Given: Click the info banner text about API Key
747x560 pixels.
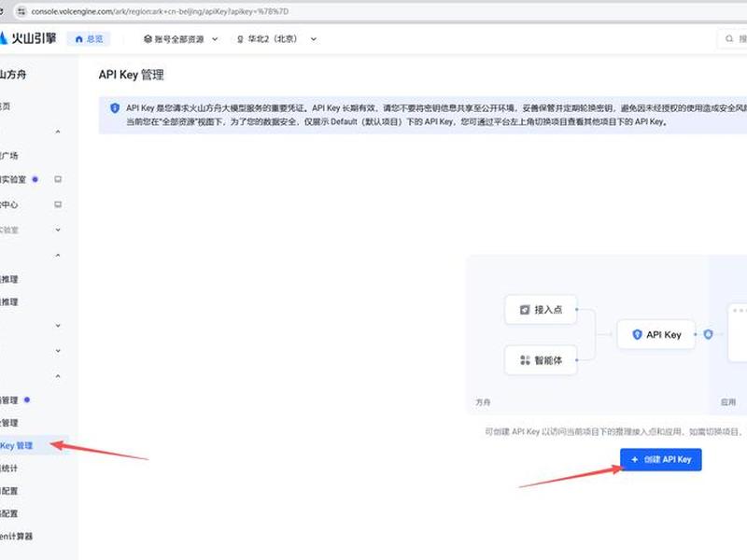Looking at the screenshot, I should (436, 115).
